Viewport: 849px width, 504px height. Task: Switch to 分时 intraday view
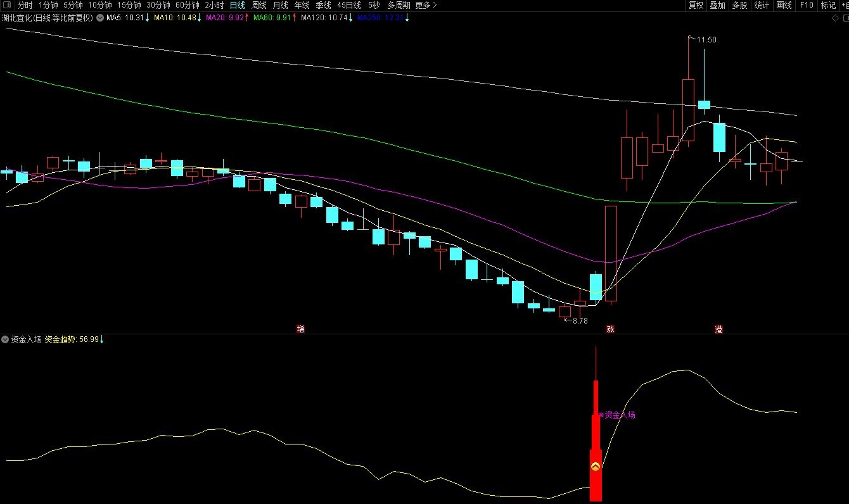pos(25,5)
